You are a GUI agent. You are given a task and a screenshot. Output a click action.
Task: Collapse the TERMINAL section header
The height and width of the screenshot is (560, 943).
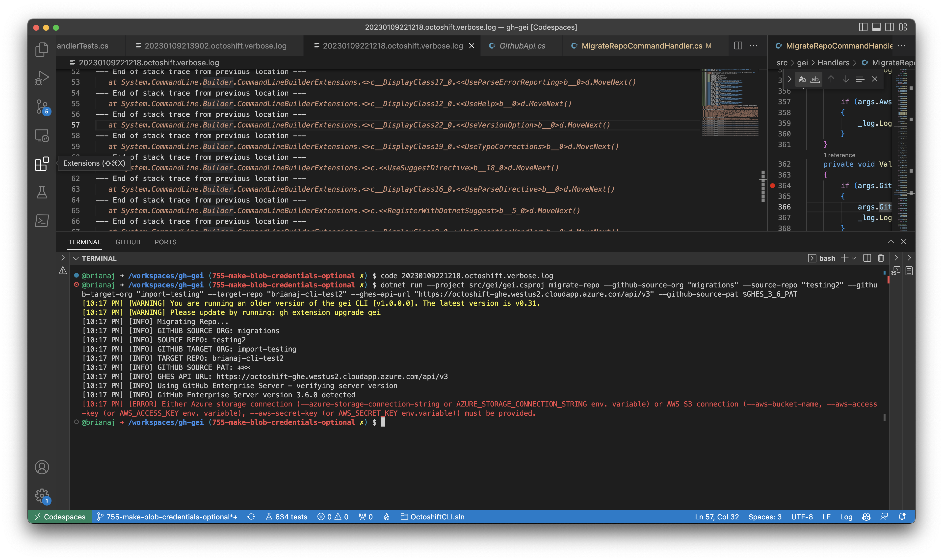76,258
